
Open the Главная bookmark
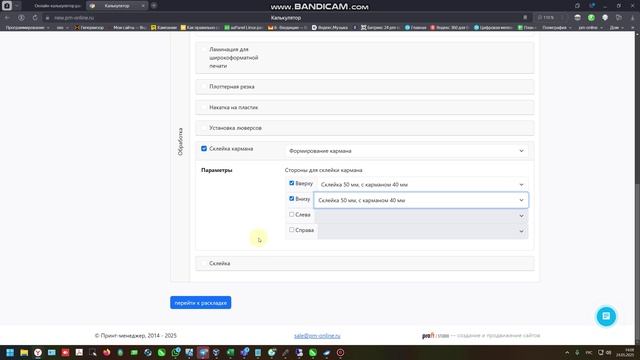click(415, 27)
